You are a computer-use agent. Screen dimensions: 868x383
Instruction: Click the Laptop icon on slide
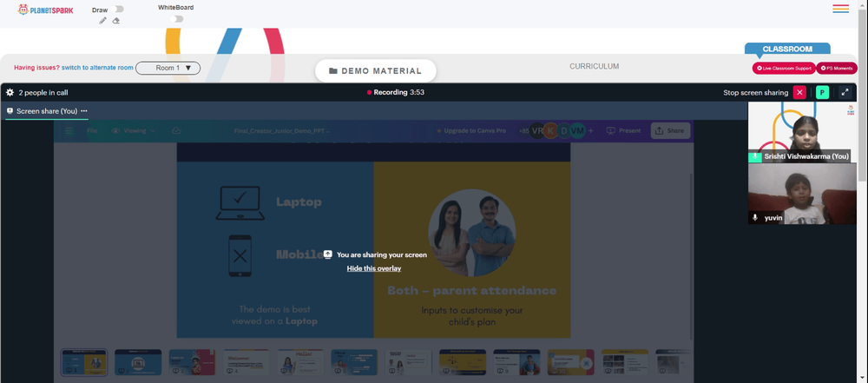pos(240,203)
